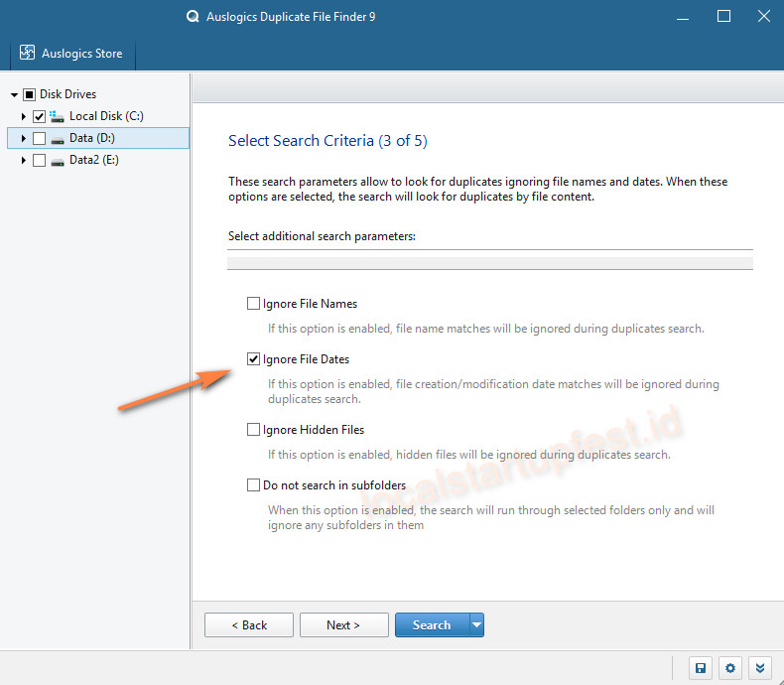Click the Local Disk (C:) drive icon

57,116
